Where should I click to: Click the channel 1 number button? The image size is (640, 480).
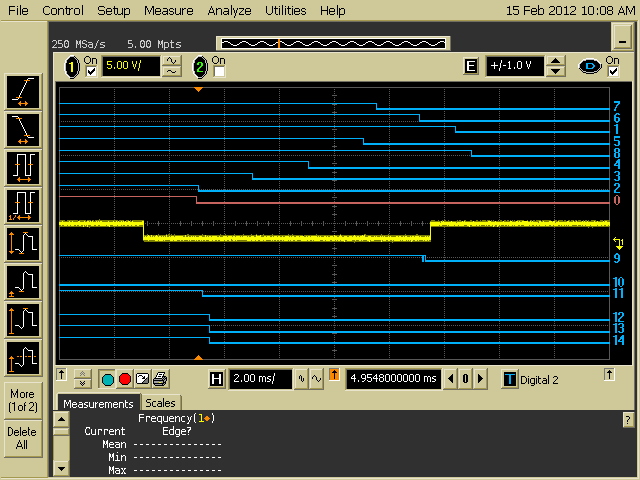click(x=72, y=67)
